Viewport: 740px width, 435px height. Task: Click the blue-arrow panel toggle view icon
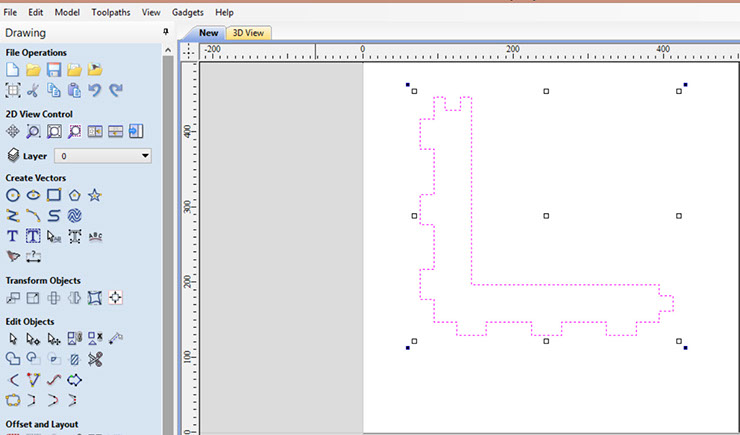coord(136,131)
